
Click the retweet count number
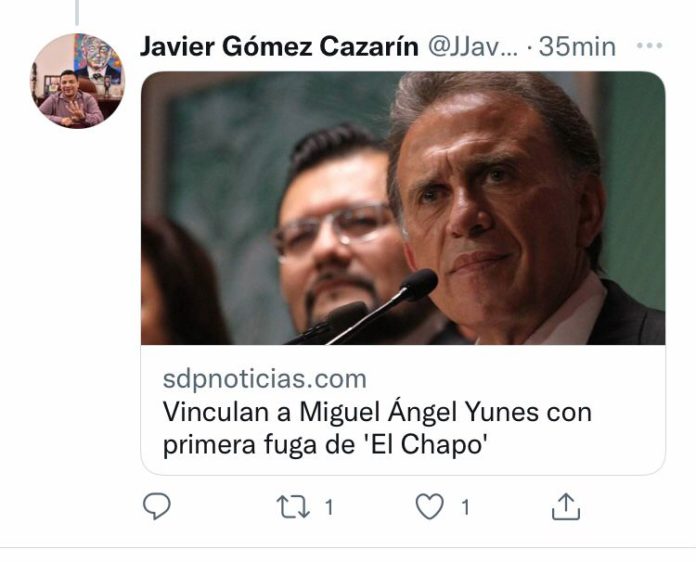(329, 507)
